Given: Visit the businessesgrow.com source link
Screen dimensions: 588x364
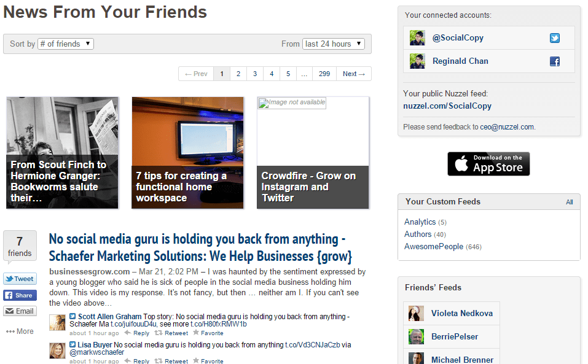Looking at the screenshot, I should pos(89,271).
